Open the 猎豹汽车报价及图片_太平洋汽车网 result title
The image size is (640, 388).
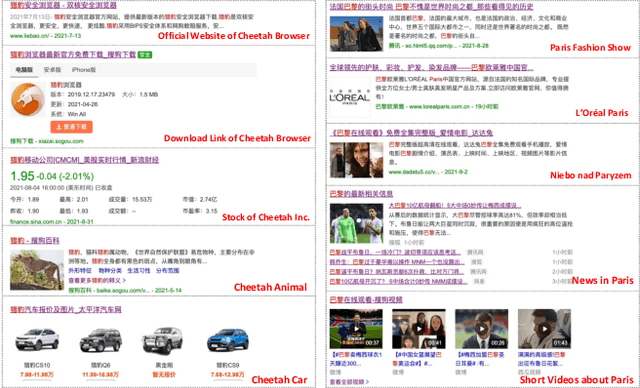[x=66, y=310]
